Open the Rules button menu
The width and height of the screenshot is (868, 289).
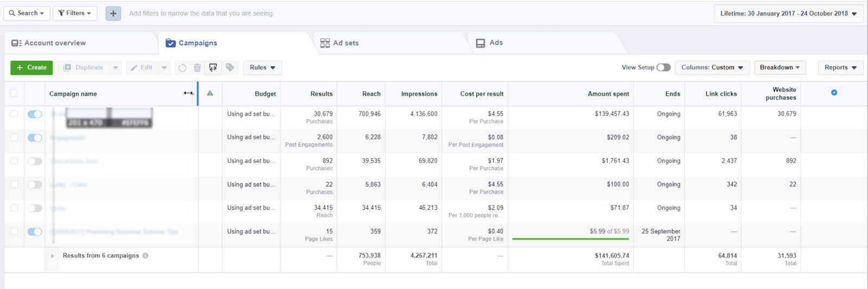coord(263,68)
